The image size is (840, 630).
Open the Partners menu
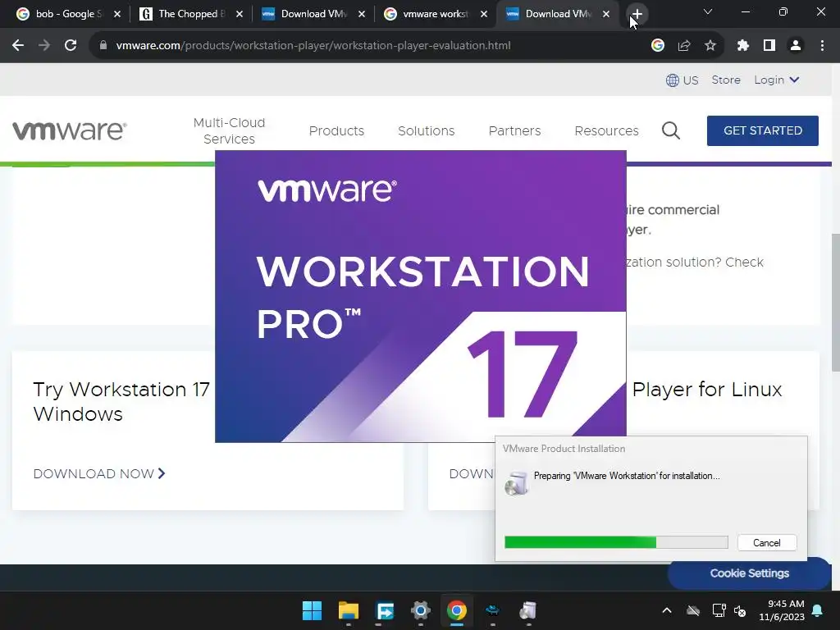(x=514, y=130)
